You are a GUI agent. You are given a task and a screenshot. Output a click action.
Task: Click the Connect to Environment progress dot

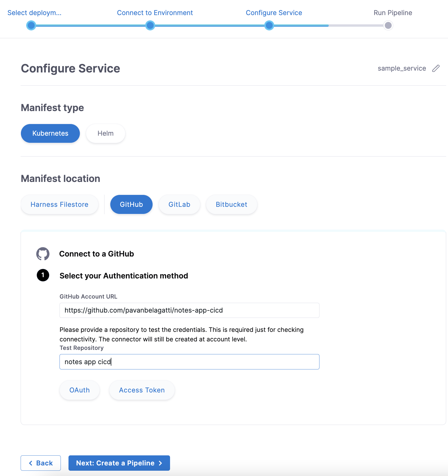(x=150, y=25)
